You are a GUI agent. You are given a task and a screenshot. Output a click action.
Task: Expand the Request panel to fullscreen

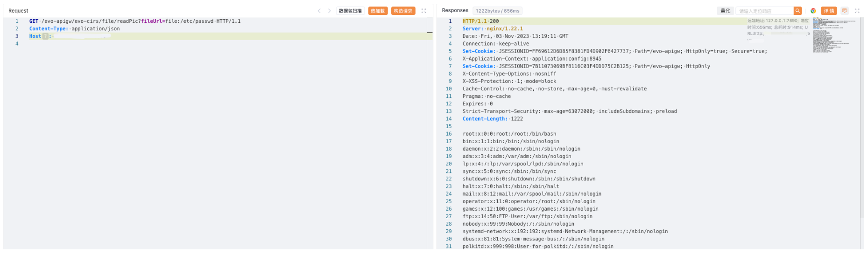(424, 11)
